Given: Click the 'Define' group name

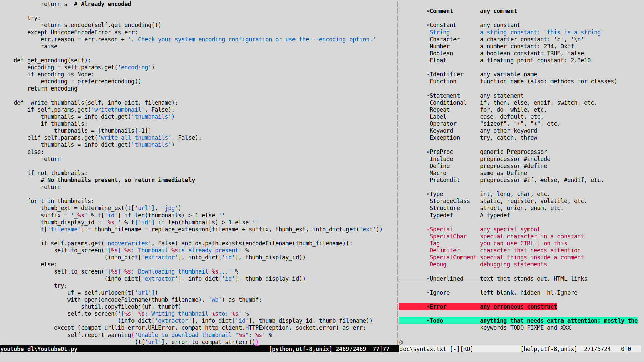Looking at the screenshot, I should pos(440,166).
